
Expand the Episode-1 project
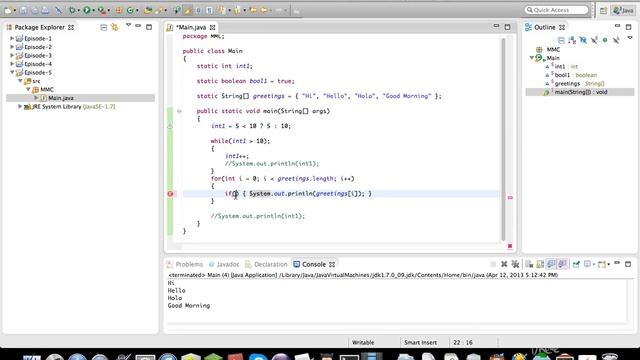(12, 38)
